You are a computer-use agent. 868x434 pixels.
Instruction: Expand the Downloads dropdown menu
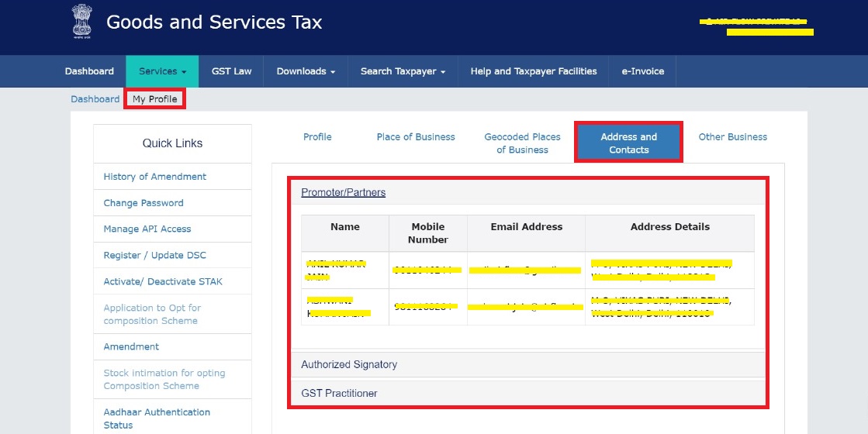click(306, 71)
